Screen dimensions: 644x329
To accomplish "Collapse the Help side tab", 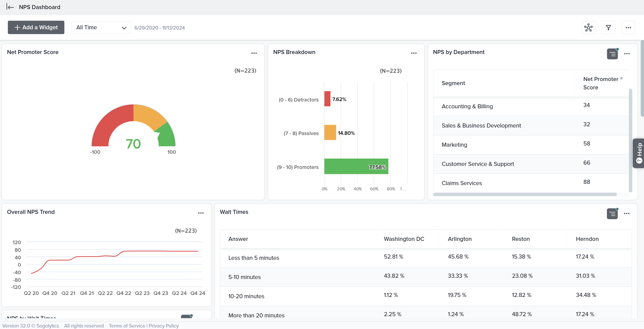I will 638,153.
